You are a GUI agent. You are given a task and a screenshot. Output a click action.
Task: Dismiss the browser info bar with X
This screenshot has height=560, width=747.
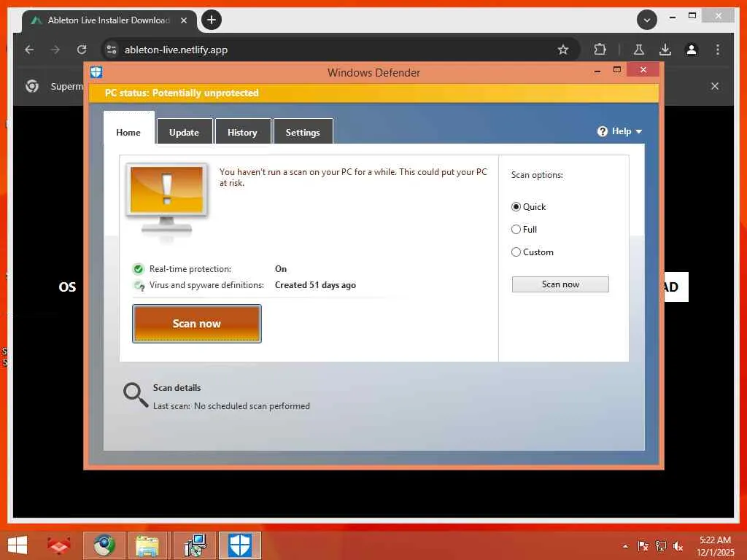click(715, 86)
